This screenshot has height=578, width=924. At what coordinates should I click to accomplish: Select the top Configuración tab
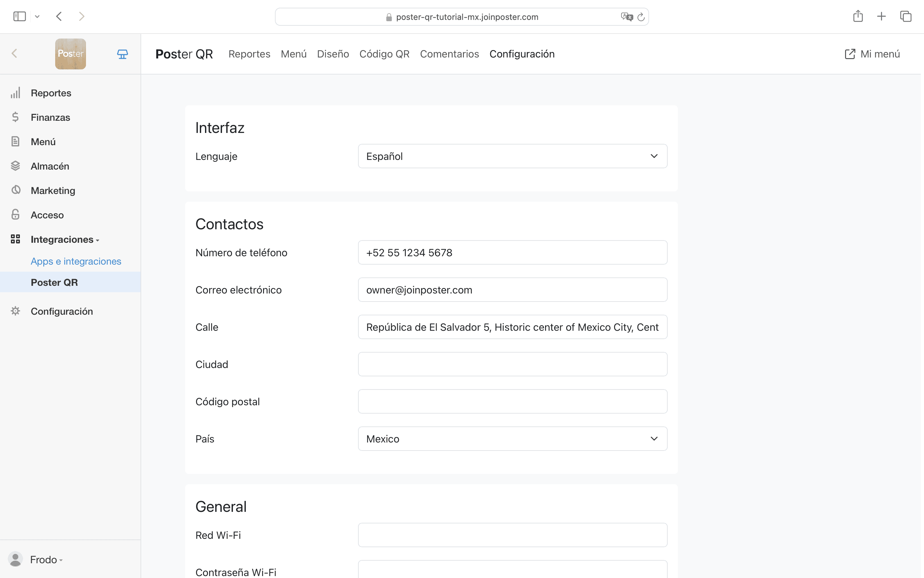coord(522,54)
